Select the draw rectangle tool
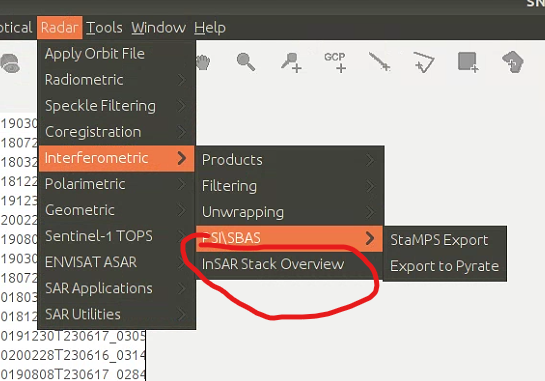545x381 pixels. pyautogui.click(x=468, y=62)
